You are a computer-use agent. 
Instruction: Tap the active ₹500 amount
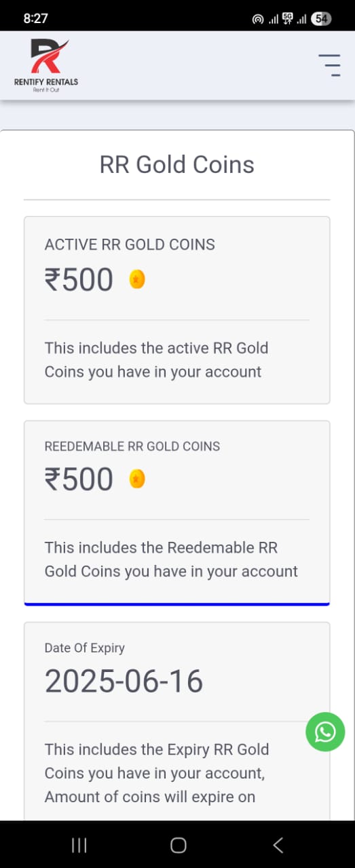click(79, 279)
